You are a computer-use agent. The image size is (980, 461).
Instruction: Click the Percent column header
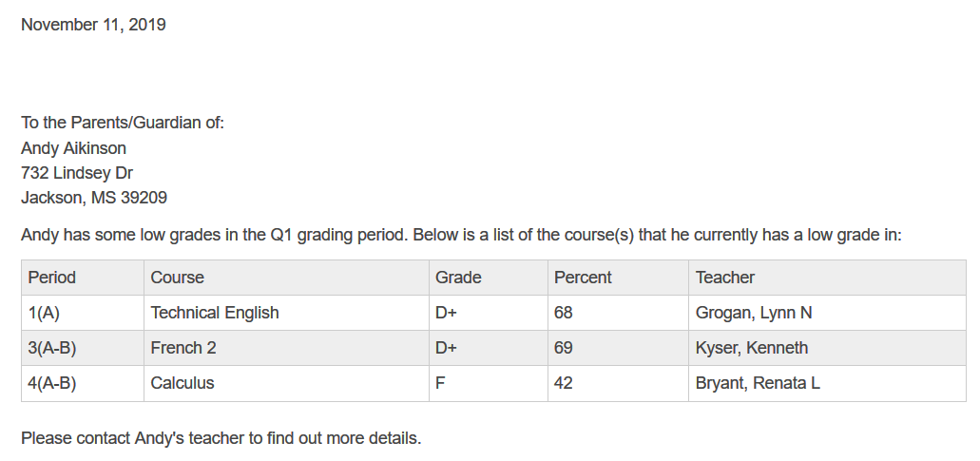583,278
